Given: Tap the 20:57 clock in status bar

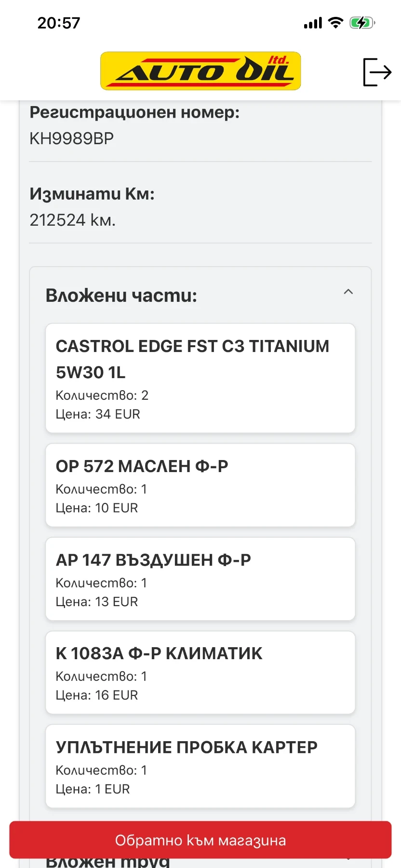Looking at the screenshot, I should click(59, 23).
